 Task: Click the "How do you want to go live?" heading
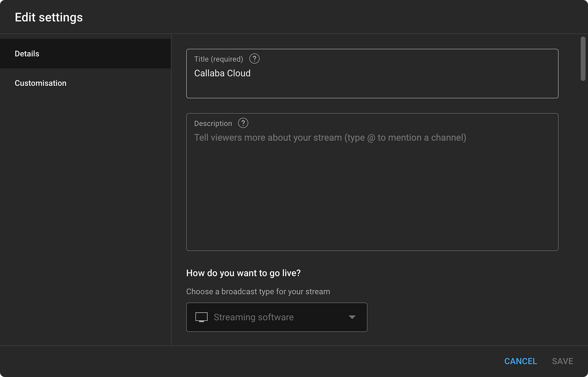[243, 273]
